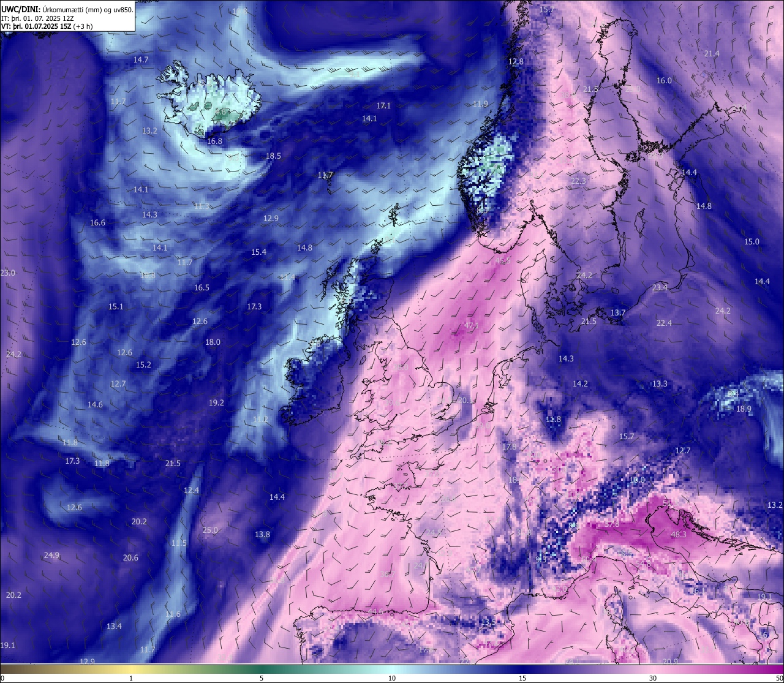Click the value 23.0 at the left edge
This screenshot has width=784, height=683.
pos(8,273)
